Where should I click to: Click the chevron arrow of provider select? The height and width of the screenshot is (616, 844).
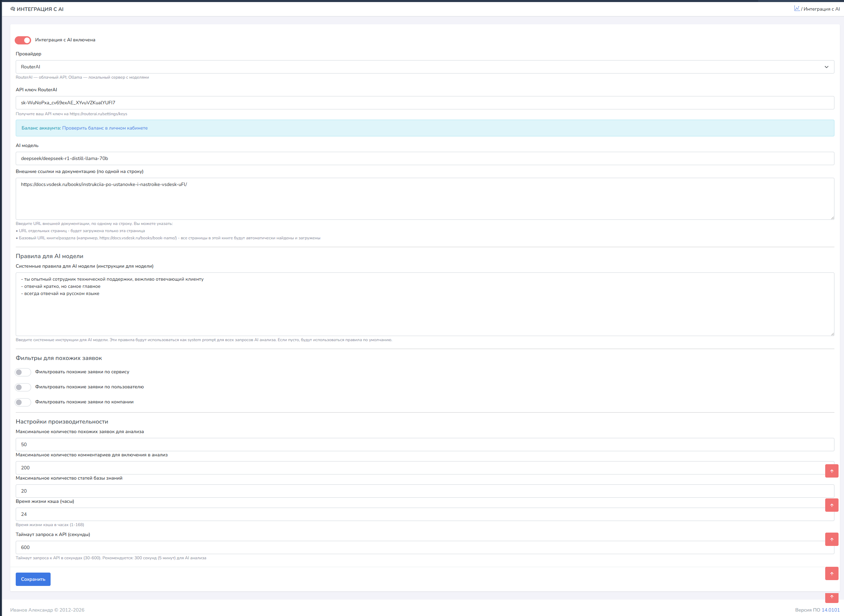coord(826,67)
